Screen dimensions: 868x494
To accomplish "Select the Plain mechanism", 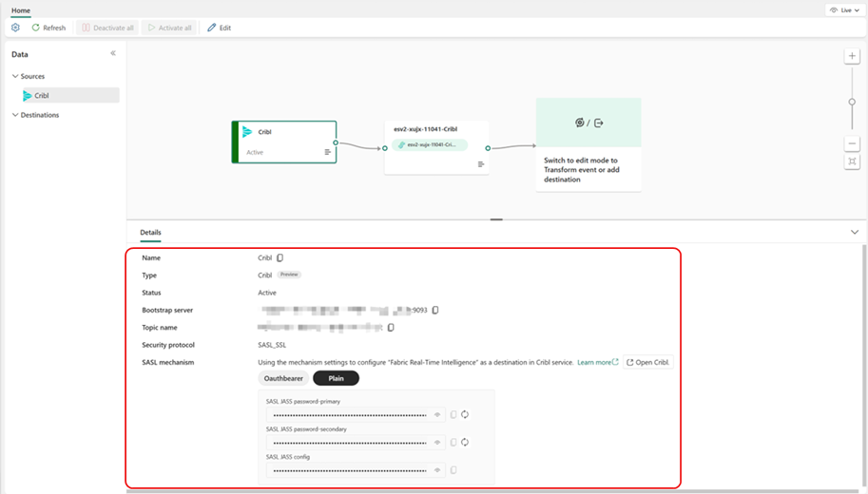I will 336,378.
